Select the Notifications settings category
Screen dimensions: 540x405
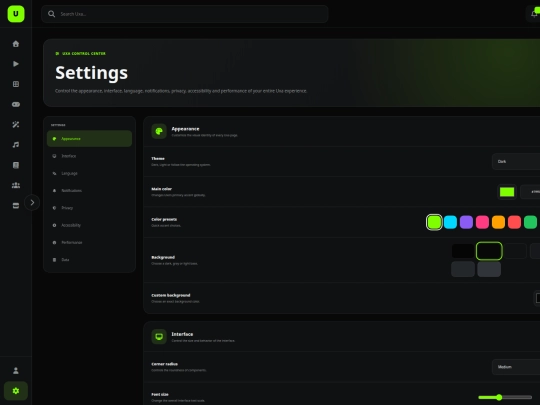pyautogui.click(x=89, y=190)
